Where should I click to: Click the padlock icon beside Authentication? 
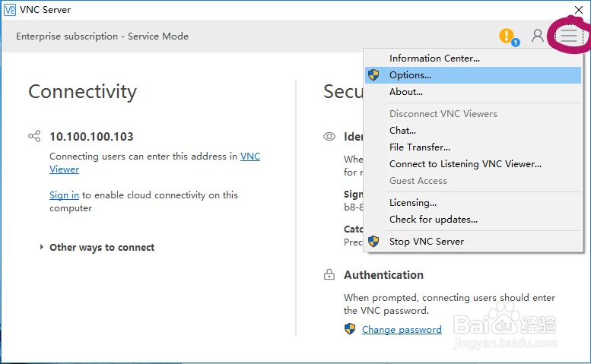[329, 274]
